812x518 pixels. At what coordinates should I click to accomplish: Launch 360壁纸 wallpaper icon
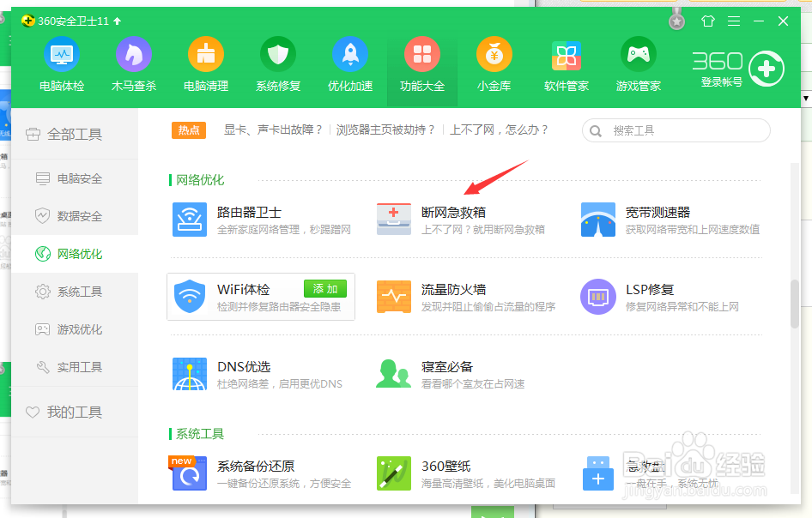coord(394,473)
